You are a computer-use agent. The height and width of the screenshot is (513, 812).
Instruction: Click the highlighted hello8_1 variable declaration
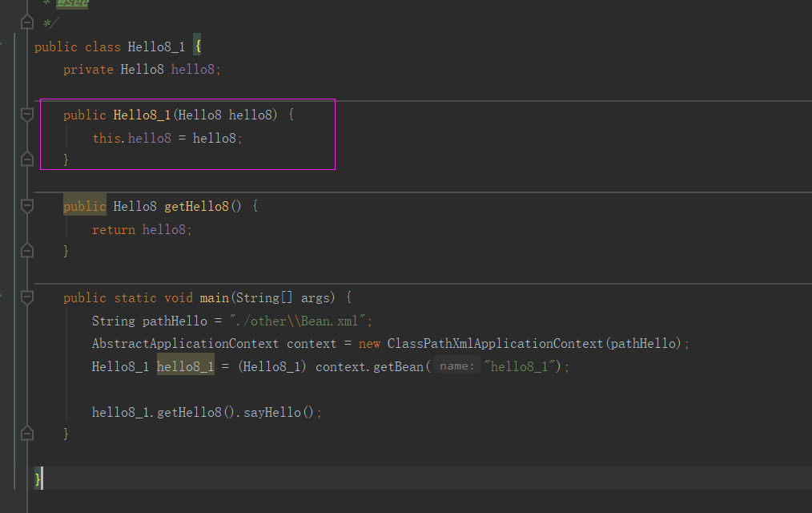coord(186,366)
